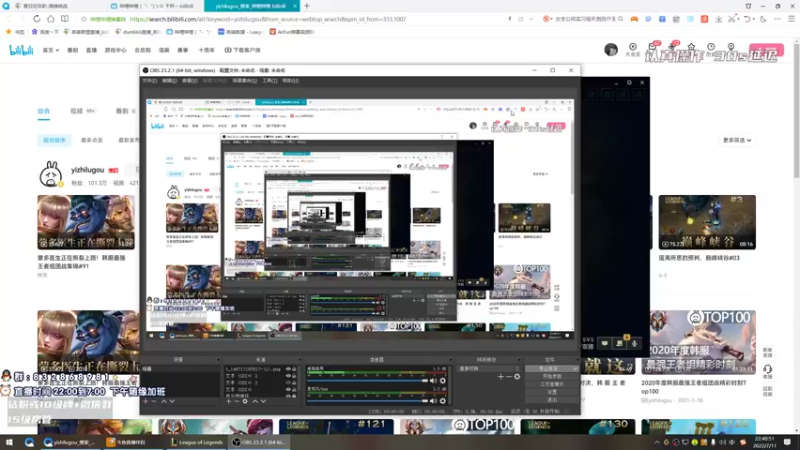Toggle the lock on the third OBS source row

(294, 383)
